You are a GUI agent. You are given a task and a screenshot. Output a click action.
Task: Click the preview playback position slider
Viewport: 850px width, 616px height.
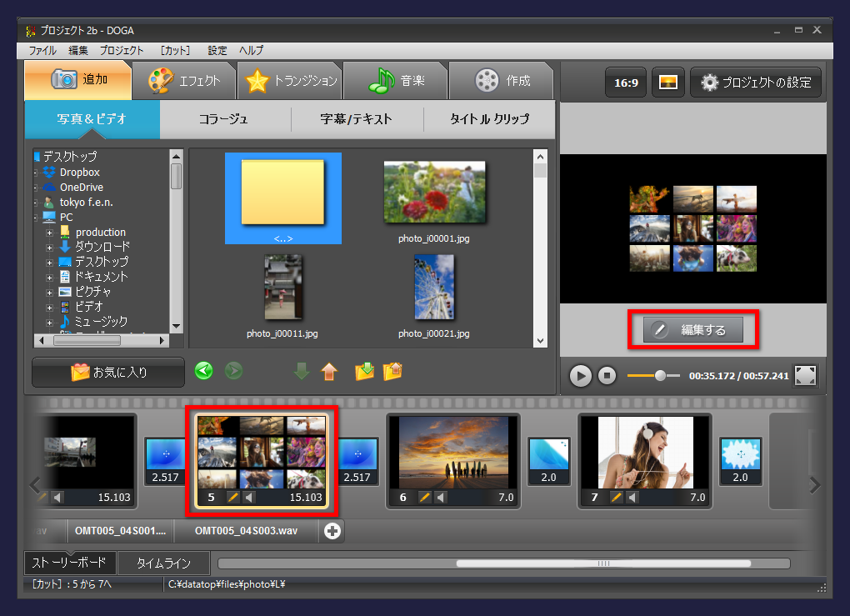coord(660,375)
